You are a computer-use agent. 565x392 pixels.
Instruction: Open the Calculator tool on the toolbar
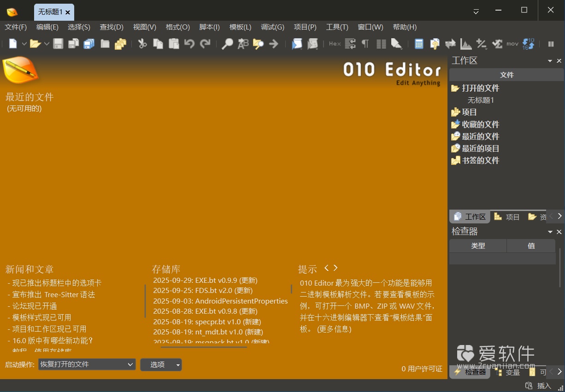click(x=419, y=44)
